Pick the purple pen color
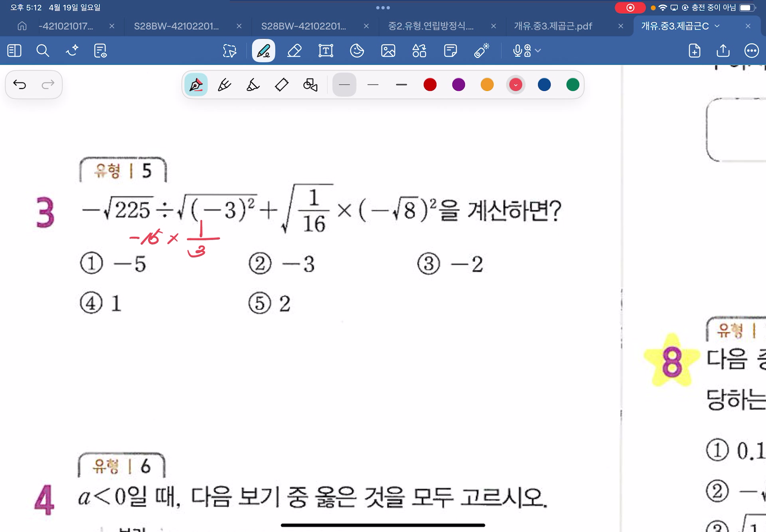Screen dimensions: 766x532 (458, 85)
